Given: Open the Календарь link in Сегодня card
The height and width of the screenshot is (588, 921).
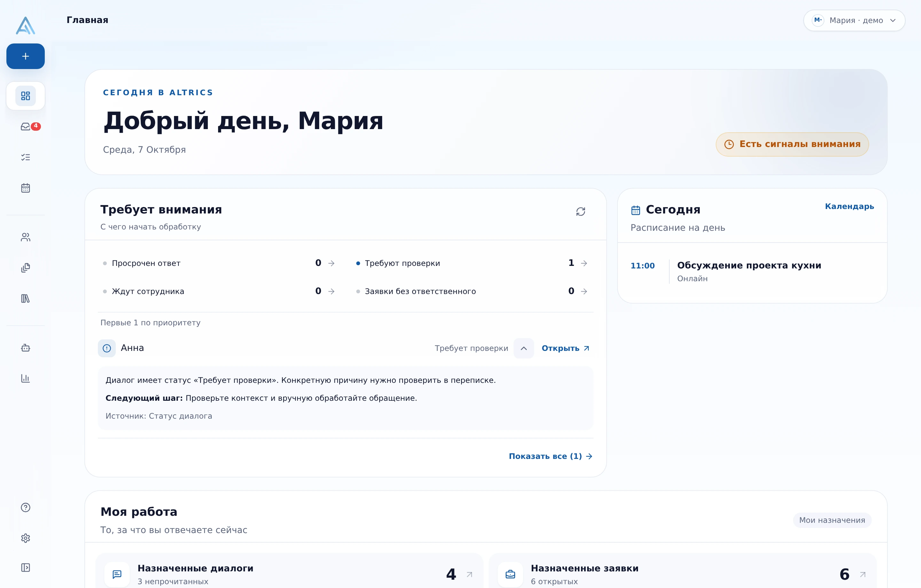Looking at the screenshot, I should (x=849, y=206).
